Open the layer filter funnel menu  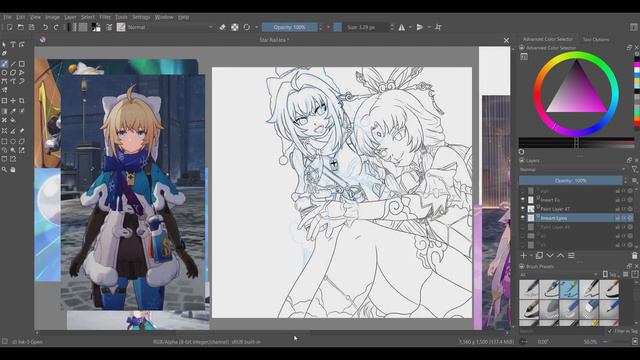(x=634, y=169)
